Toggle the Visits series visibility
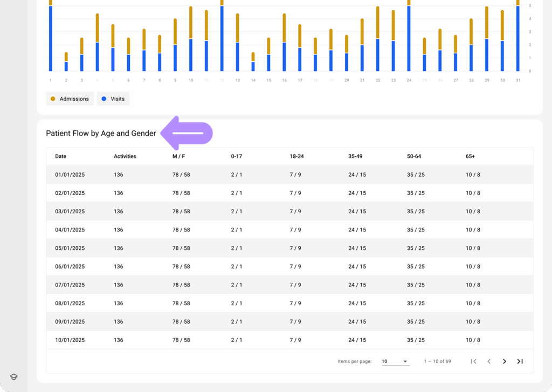The width and height of the screenshot is (552, 392). tap(113, 99)
